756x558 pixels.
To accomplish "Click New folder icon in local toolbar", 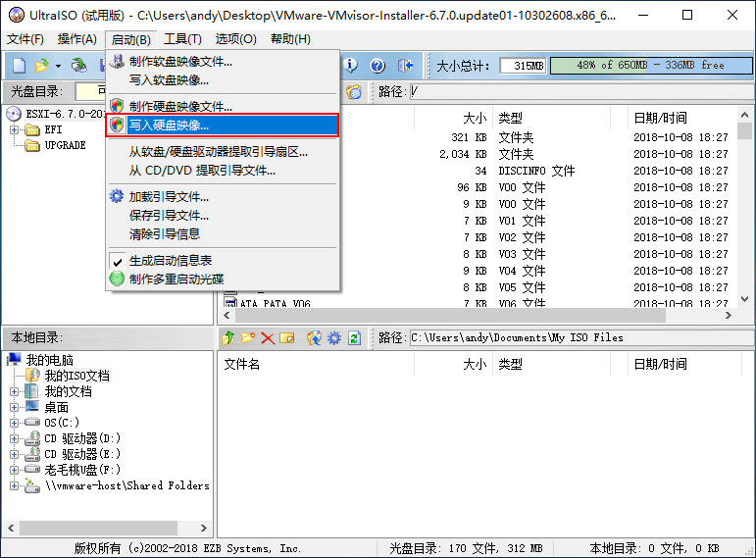I will pyautogui.click(x=248, y=338).
